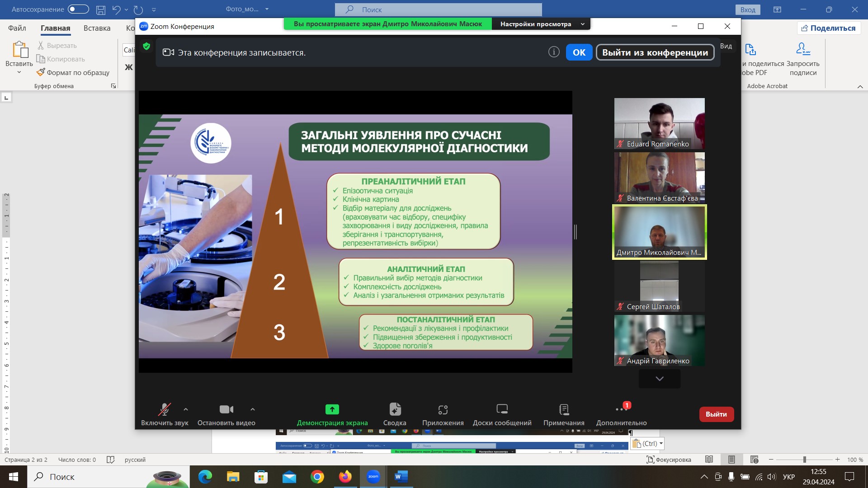
Task: Click the green encryption shield icon
Action: click(146, 46)
